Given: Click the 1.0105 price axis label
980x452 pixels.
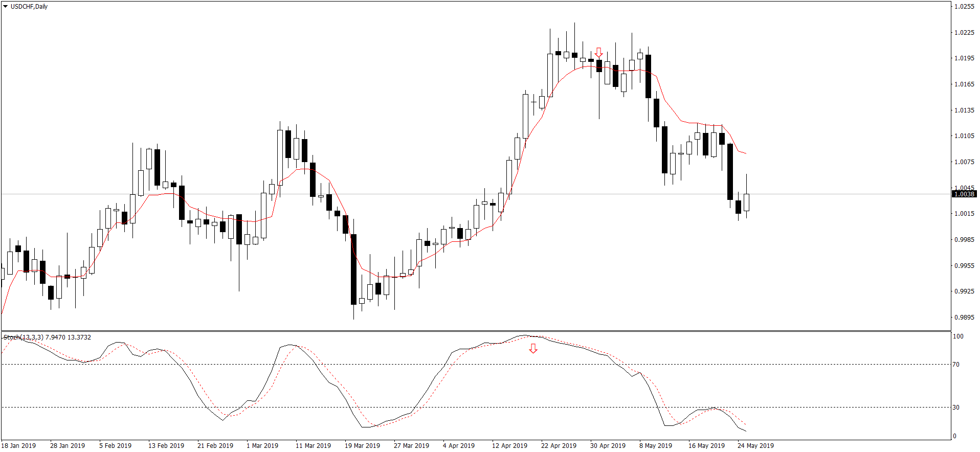Looking at the screenshot, I should (x=964, y=136).
